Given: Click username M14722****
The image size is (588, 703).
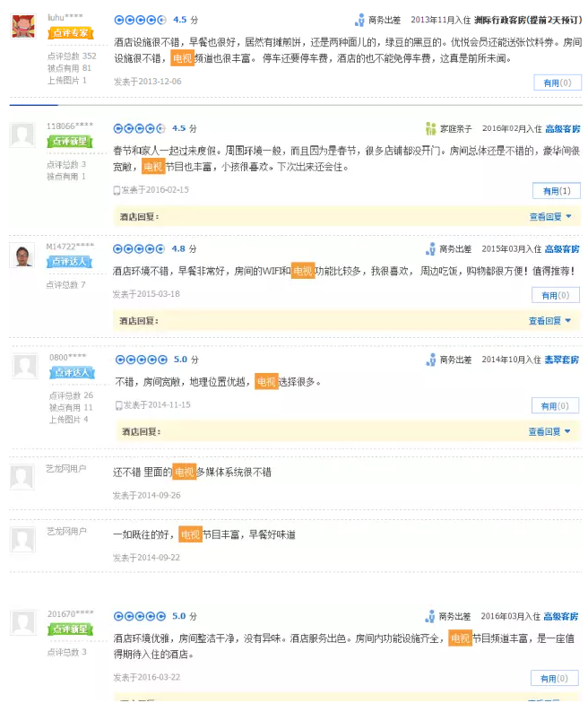Looking at the screenshot, I should click(70, 247).
